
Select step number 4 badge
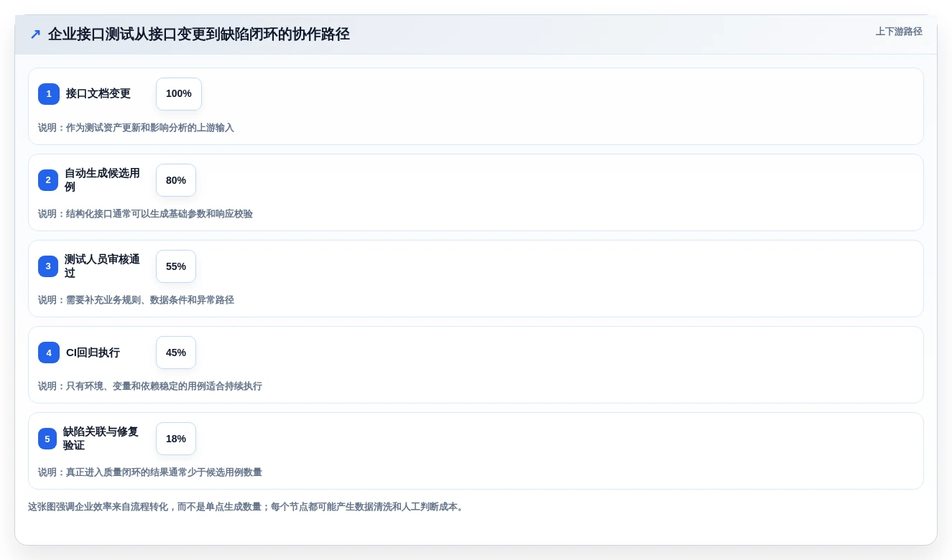coord(49,353)
